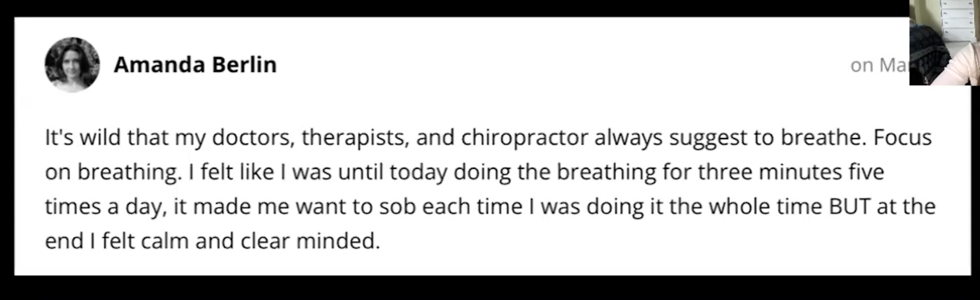Click the phrase 'whole time' in the comment
980x300 pixels.
[x=765, y=206]
